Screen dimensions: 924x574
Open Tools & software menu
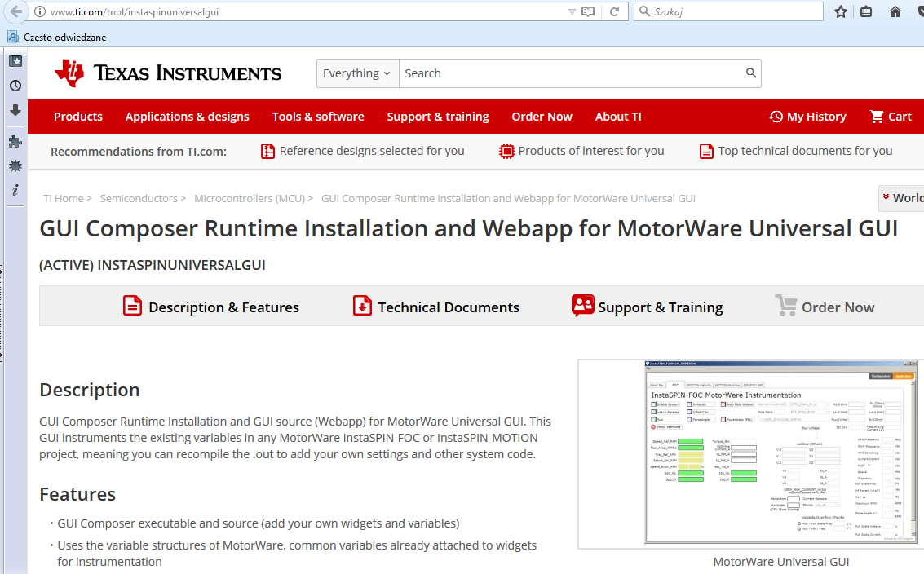[317, 117]
